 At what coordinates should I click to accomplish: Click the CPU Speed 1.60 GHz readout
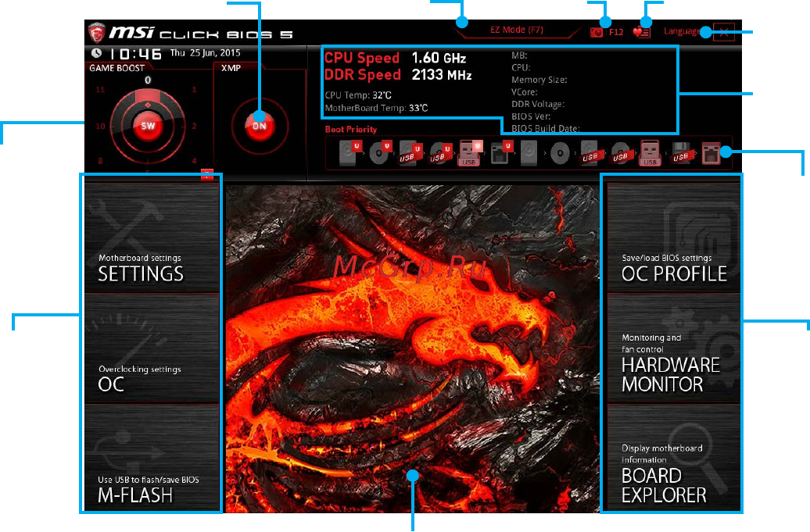pyautogui.click(x=395, y=58)
